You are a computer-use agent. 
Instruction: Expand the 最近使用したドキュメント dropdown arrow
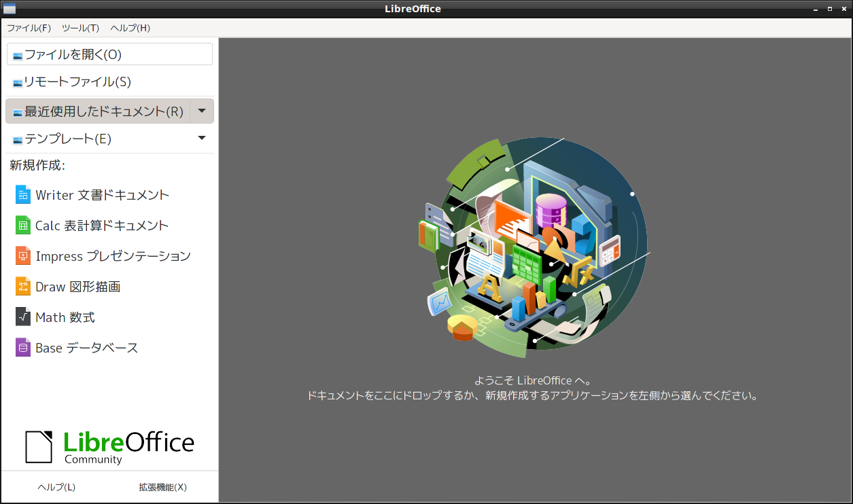(202, 111)
